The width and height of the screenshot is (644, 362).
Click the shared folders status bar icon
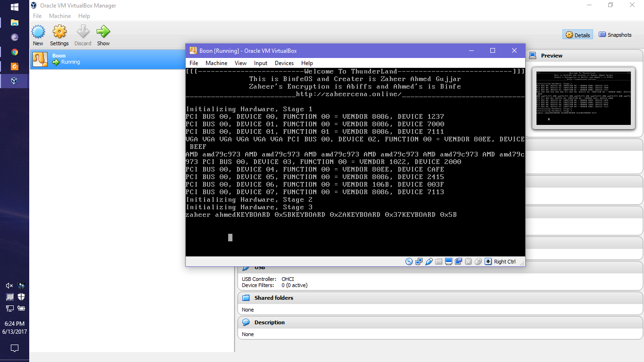tap(438, 262)
